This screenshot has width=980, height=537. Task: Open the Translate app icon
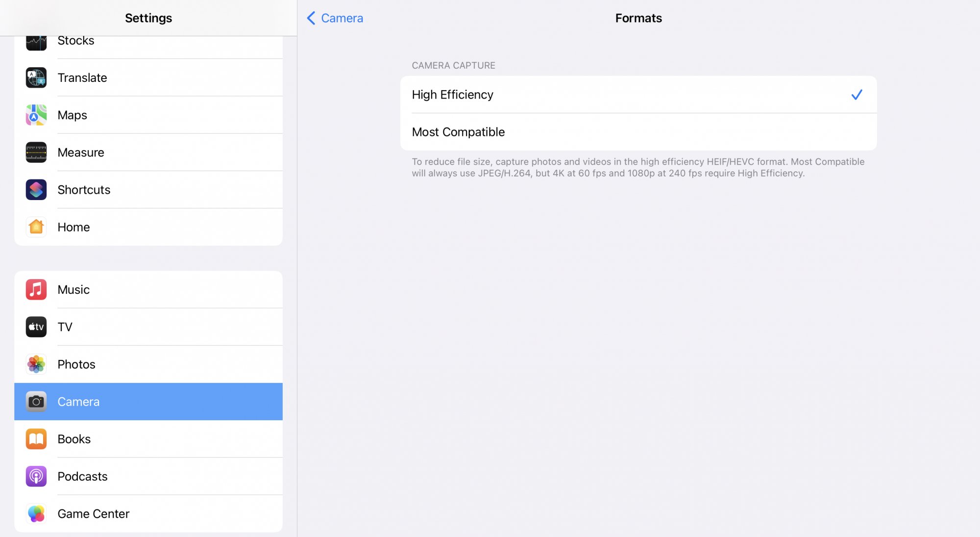[x=36, y=77]
